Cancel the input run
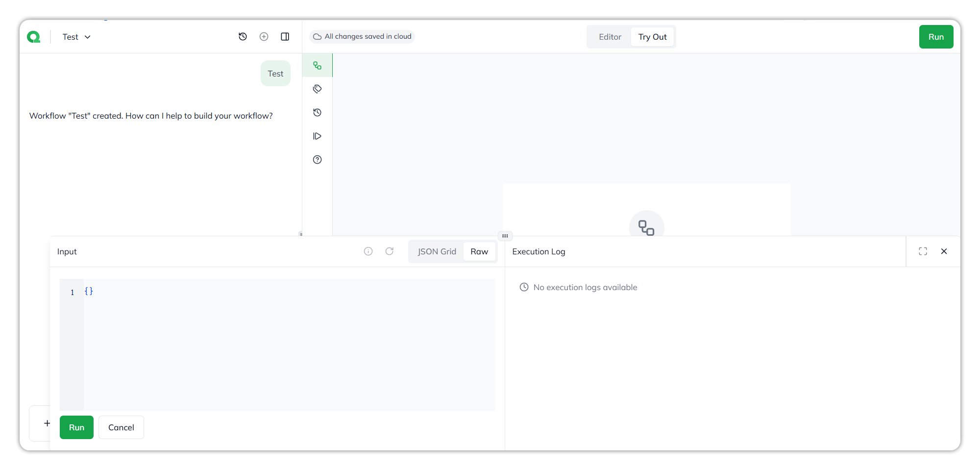Screen dimensions: 980x470 [121, 427]
